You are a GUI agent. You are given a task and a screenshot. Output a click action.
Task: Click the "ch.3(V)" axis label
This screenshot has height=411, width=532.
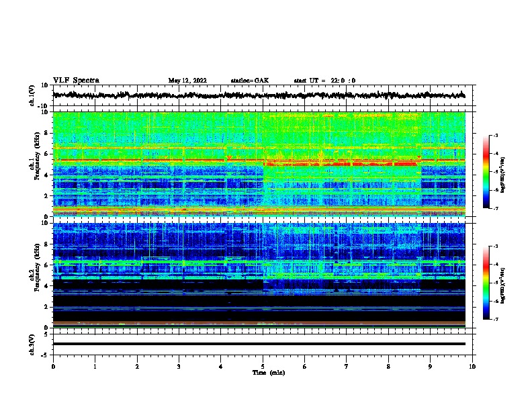coord(32,345)
